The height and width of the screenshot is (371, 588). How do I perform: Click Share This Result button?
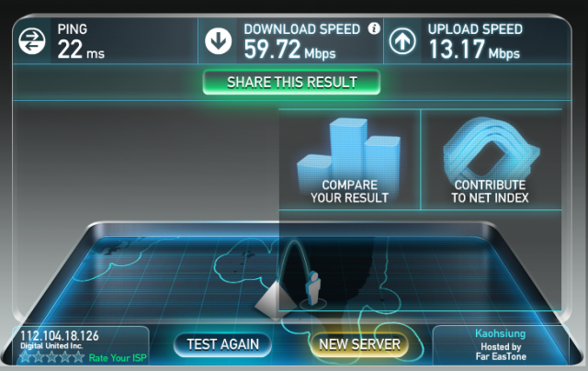point(291,82)
